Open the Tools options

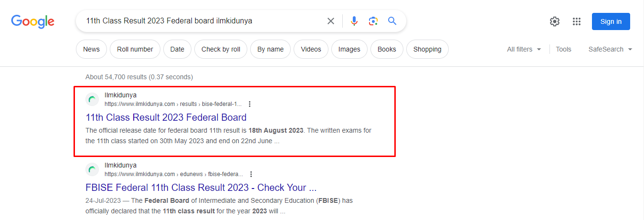563,49
